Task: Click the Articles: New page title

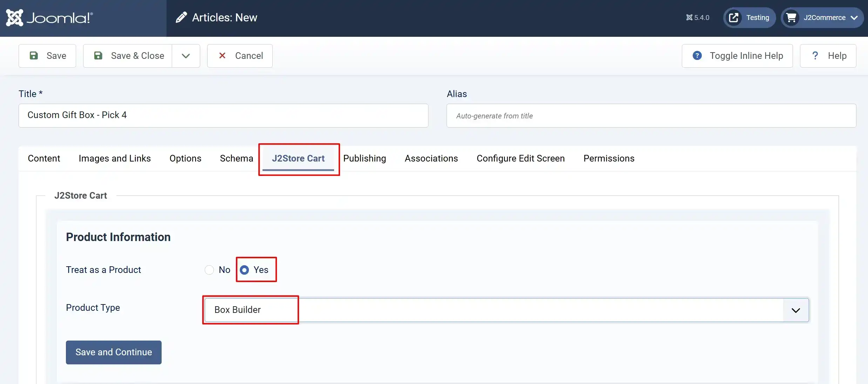Action: tap(224, 18)
